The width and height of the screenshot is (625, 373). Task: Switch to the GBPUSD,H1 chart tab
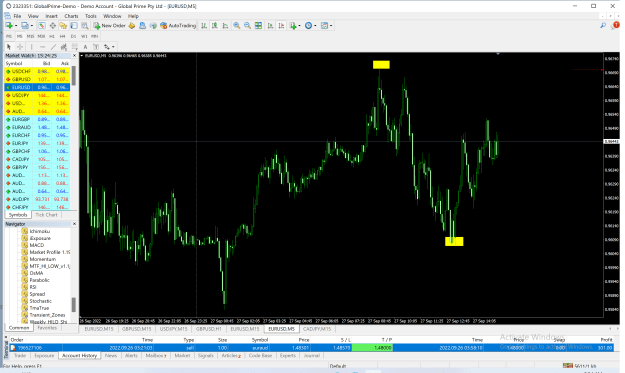tap(208, 329)
